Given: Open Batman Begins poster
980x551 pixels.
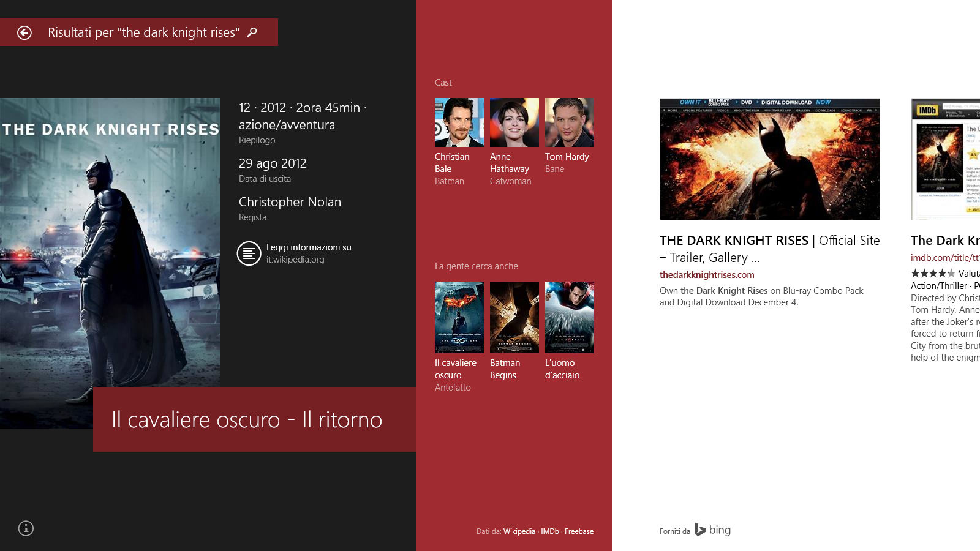Looking at the screenshot, I should tap(514, 317).
